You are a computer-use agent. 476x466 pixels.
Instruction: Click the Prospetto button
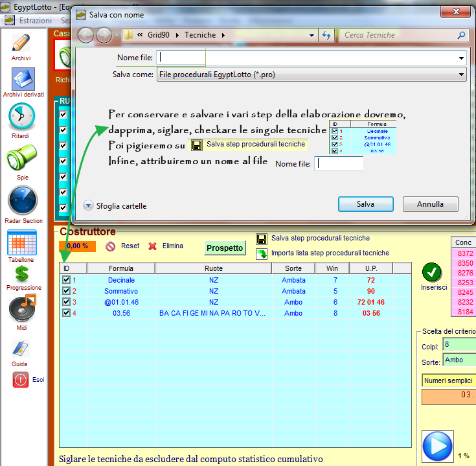225,248
